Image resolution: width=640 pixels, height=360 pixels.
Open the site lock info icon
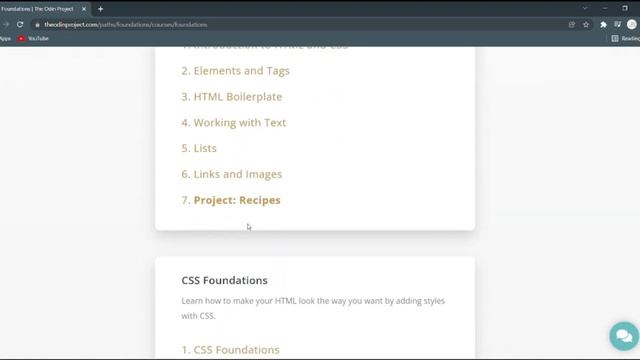point(37,25)
